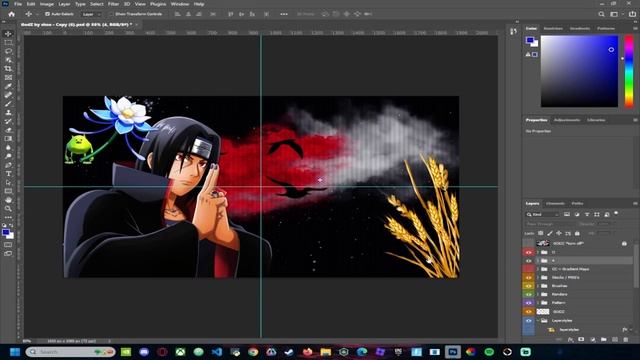Click Lock all padlock in Lock row
This screenshot has width=640, height=360.
[x=577, y=233]
